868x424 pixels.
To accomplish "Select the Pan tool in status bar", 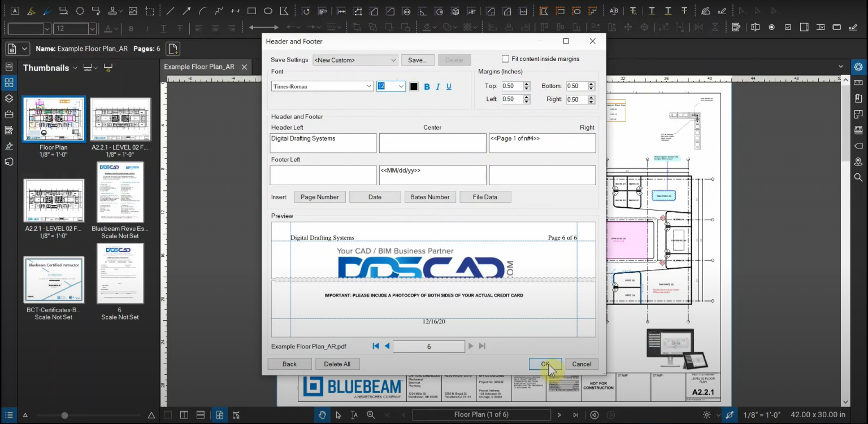I will (x=322, y=414).
